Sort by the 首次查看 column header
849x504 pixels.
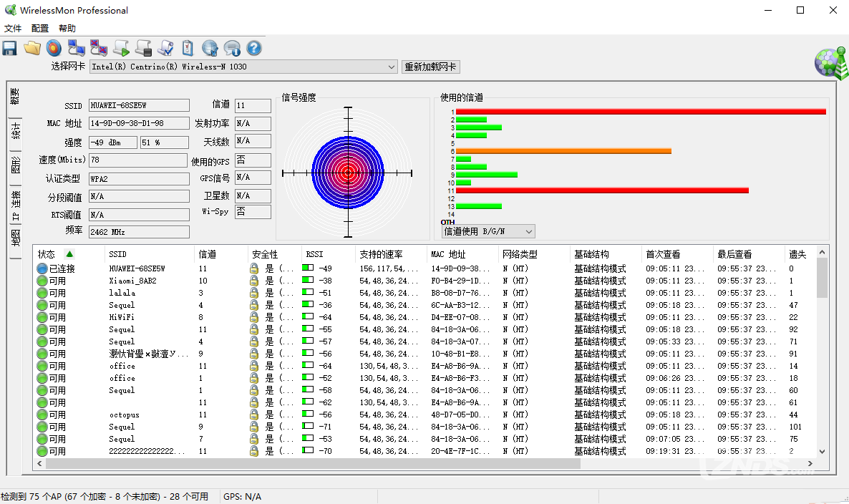(676, 254)
